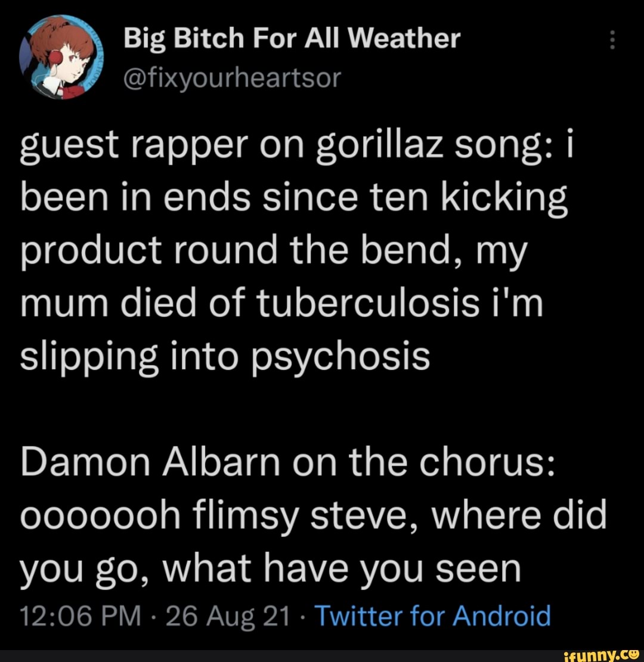Open the Big Bitch For All Weather profile name
Screen dimensions: 644x662
click(292, 39)
